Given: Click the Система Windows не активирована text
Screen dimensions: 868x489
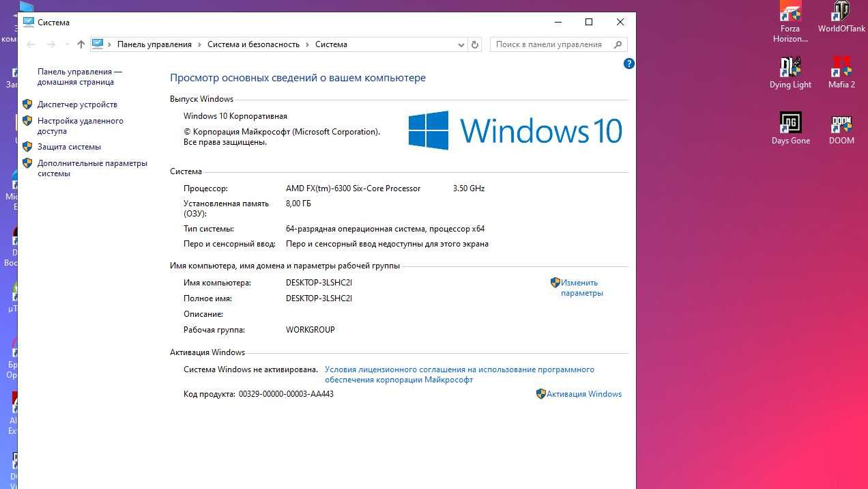Looking at the screenshot, I should point(250,369).
